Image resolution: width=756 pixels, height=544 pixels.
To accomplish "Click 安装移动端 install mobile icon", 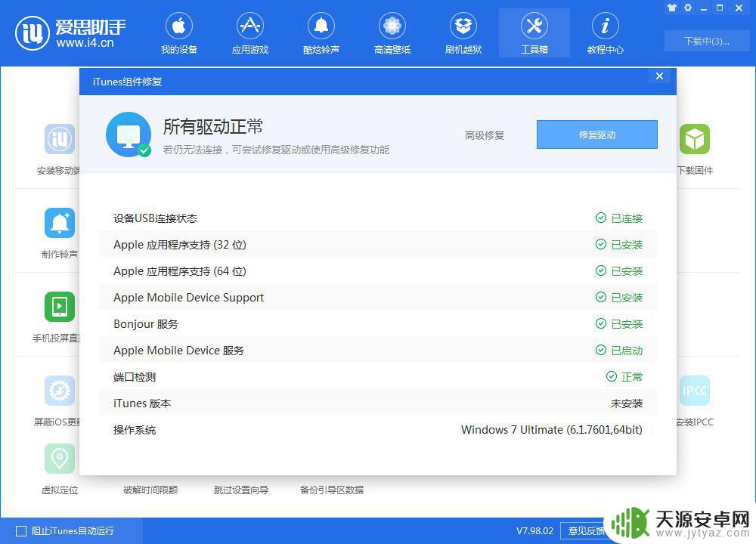I will [x=60, y=139].
